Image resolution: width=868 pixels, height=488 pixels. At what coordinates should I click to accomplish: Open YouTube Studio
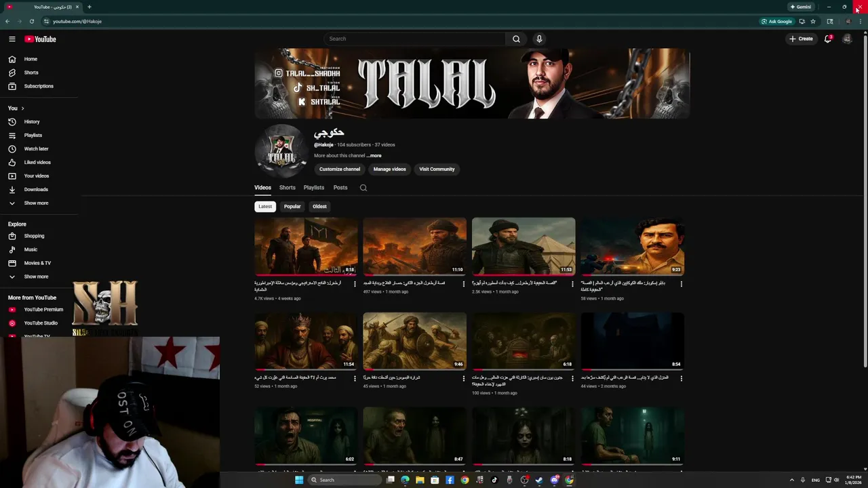pos(39,323)
